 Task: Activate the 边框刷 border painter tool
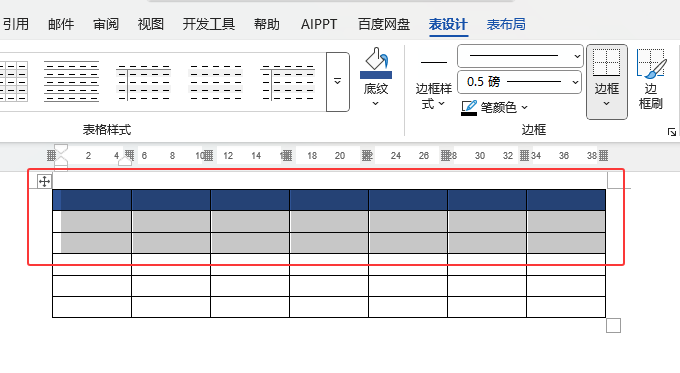point(651,80)
